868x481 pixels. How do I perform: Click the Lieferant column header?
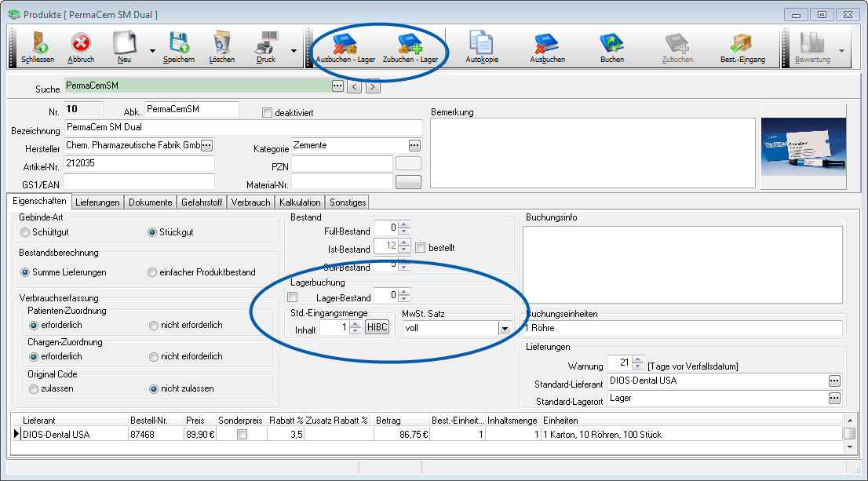tap(75, 421)
